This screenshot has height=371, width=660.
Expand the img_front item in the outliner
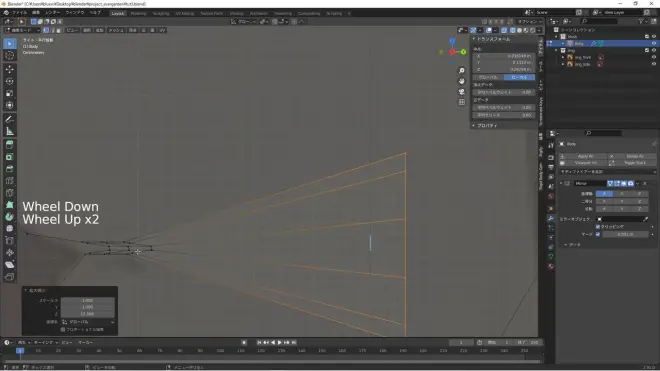click(x=563, y=57)
